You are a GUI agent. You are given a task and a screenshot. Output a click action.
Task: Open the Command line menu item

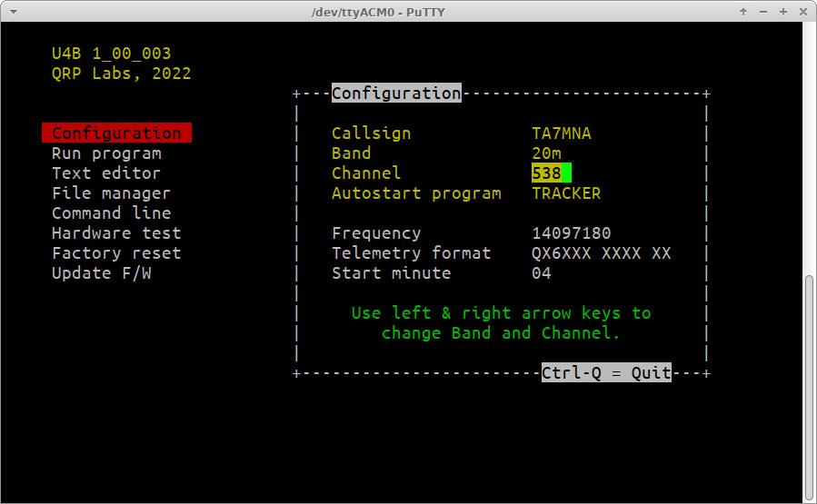[111, 213]
